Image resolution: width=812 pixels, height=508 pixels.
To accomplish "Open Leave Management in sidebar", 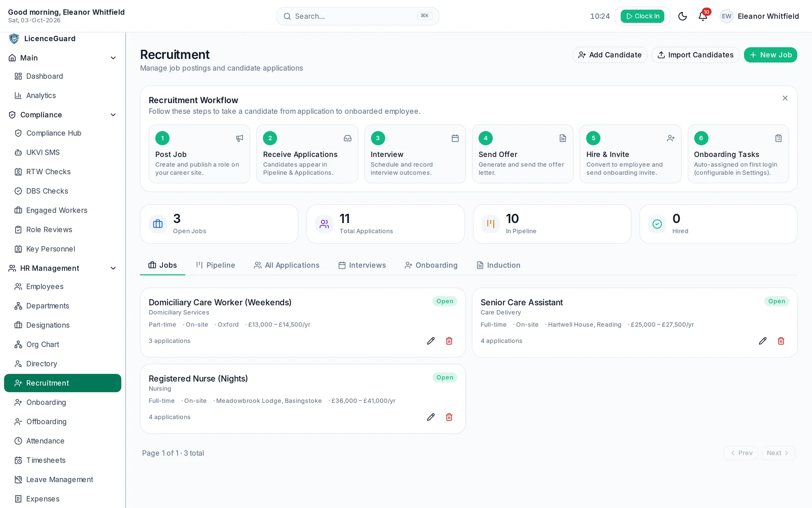I will [x=63, y=480].
